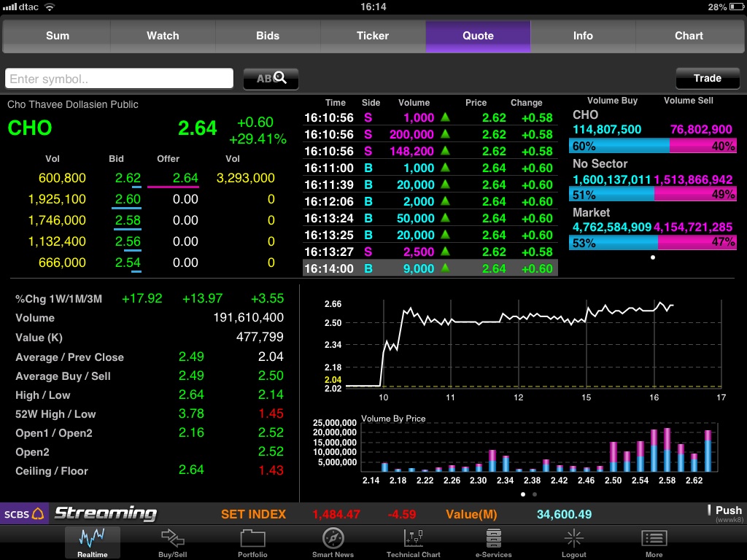The height and width of the screenshot is (560, 747).
Task: Open the Realtime view icon
Action: coord(92,542)
